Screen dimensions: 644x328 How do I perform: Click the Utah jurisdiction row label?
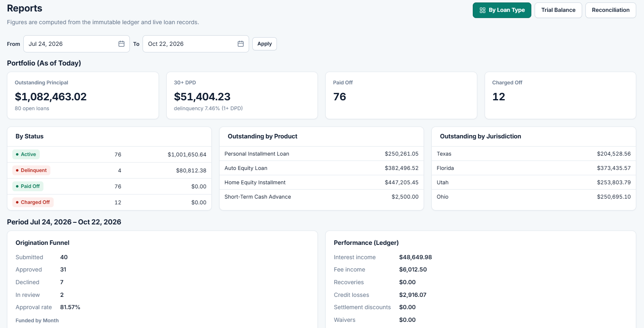pyautogui.click(x=442, y=183)
